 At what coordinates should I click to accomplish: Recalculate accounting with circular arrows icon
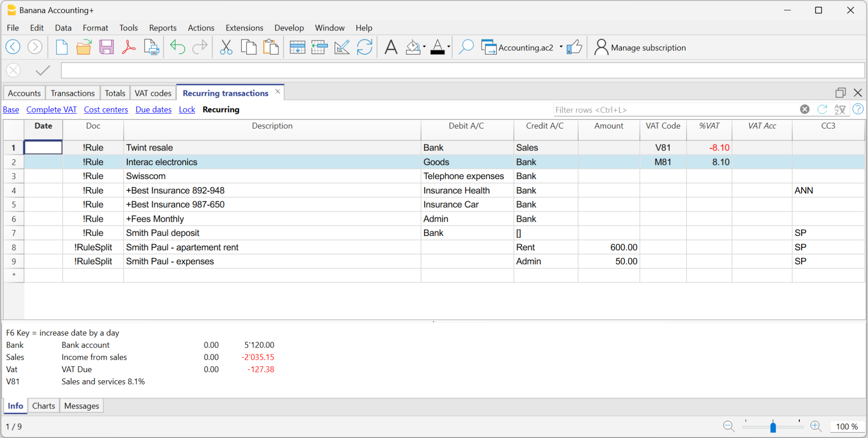[x=365, y=47]
